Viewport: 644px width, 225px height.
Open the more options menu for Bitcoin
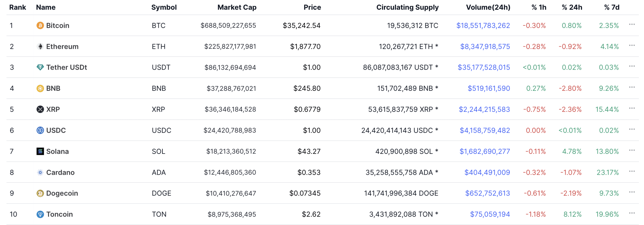[632, 24]
